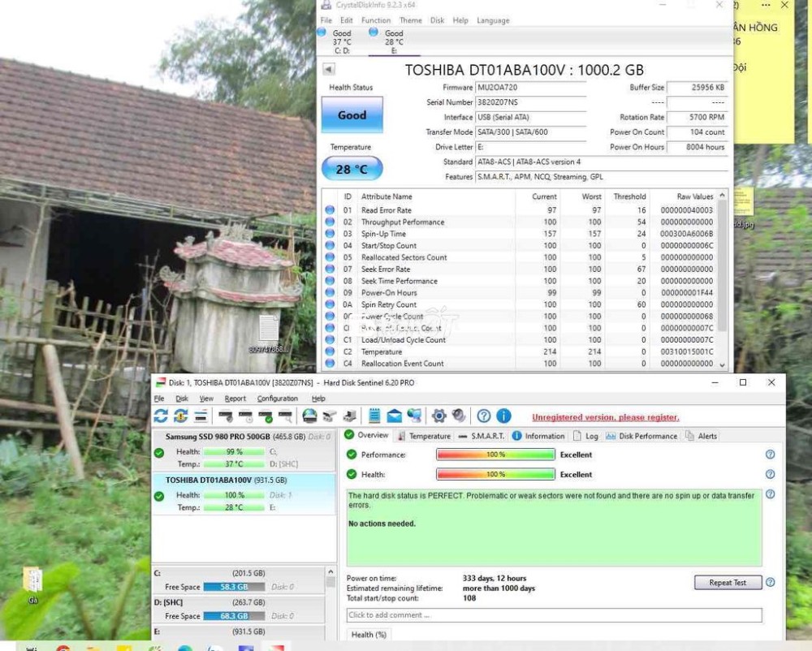Click the Spin-Up Time attribute row
Image resolution: width=812 pixels, height=651 pixels.
[x=519, y=234]
